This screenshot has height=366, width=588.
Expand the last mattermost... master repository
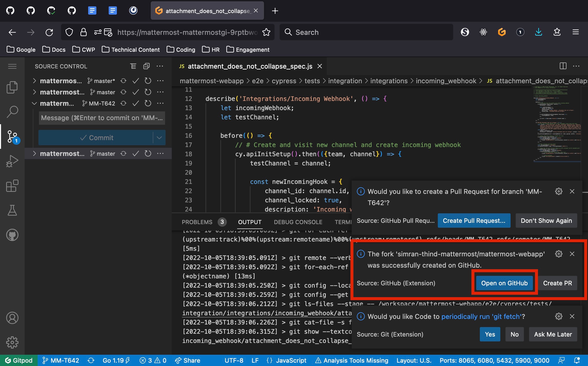(34, 154)
